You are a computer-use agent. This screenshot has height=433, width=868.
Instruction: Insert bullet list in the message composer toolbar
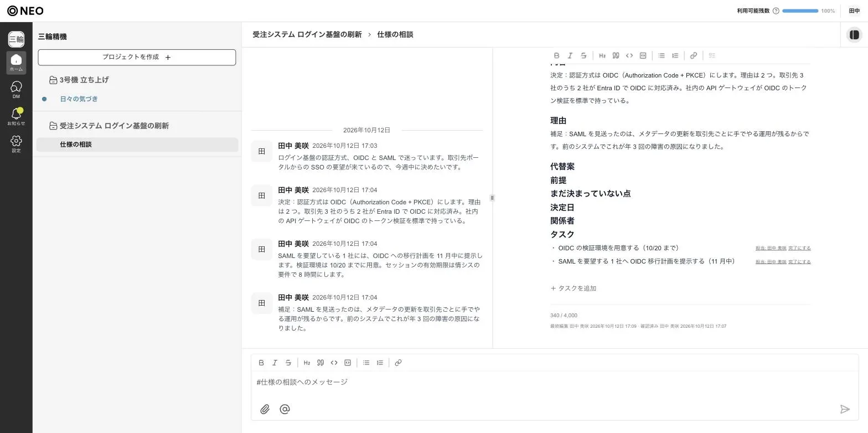(x=366, y=363)
